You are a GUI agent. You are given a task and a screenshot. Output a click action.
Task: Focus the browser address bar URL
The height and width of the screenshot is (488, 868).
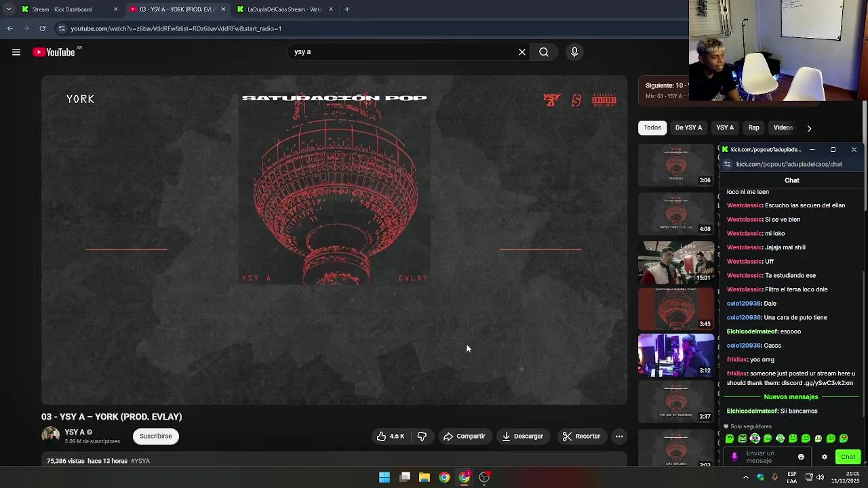tap(176, 28)
